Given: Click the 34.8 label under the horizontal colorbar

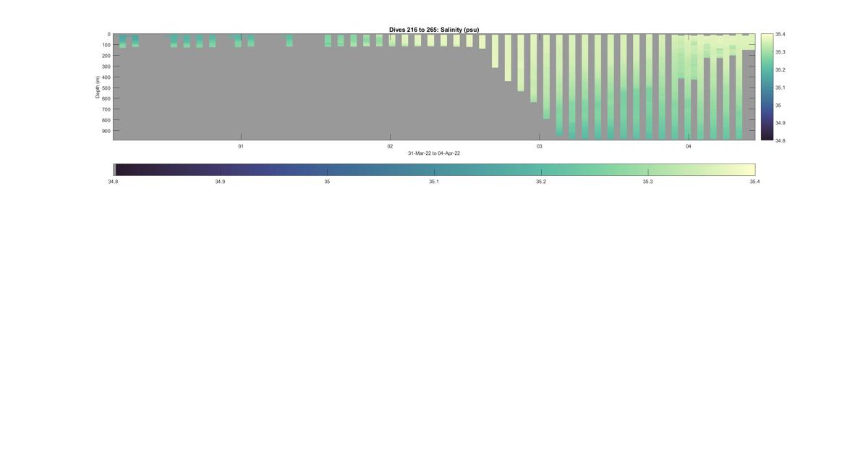Looking at the screenshot, I should 113,182.
